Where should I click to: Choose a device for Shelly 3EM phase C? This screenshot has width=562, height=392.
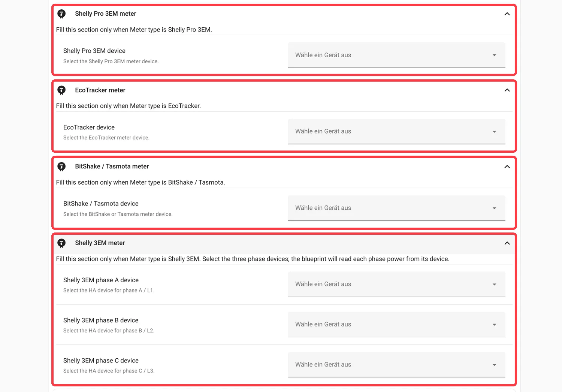pos(396,365)
